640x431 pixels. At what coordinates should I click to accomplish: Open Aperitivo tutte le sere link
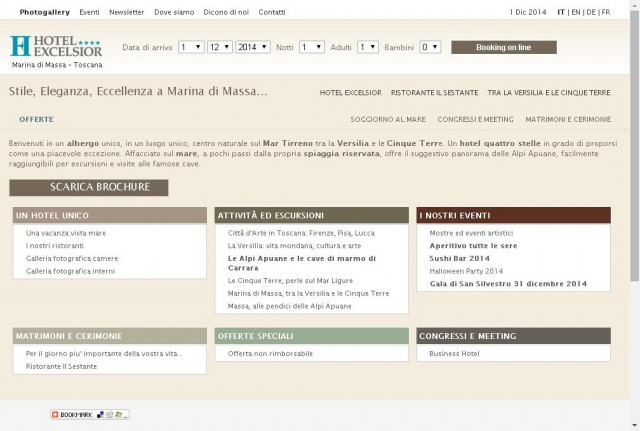click(x=473, y=246)
